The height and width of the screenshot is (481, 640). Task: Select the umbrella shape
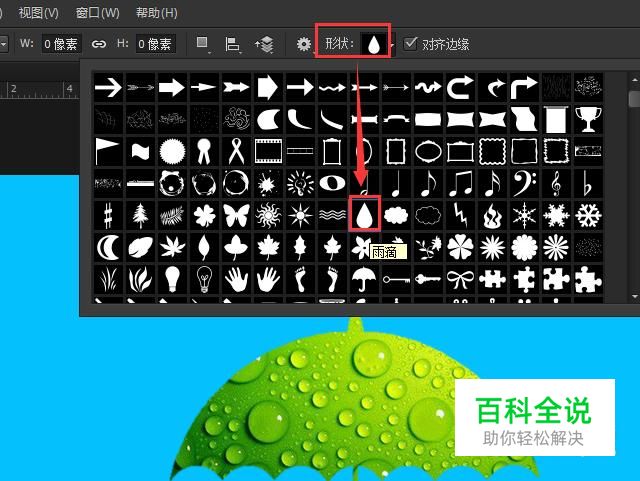[364, 280]
